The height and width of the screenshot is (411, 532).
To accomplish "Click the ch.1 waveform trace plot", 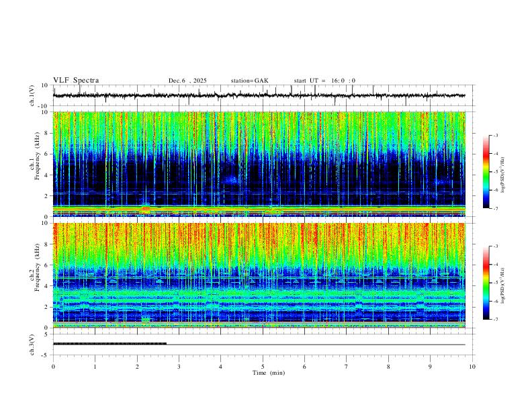I will click(259, 95).
